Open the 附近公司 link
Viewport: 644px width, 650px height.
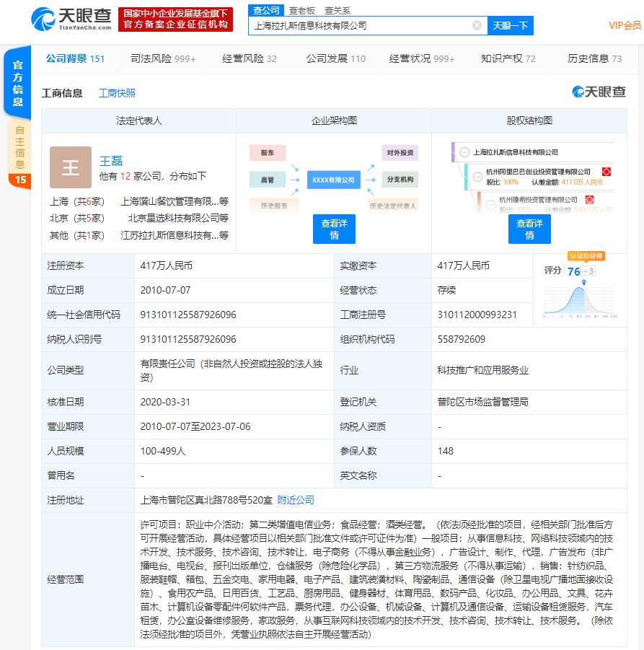click(x=296, y=500)
